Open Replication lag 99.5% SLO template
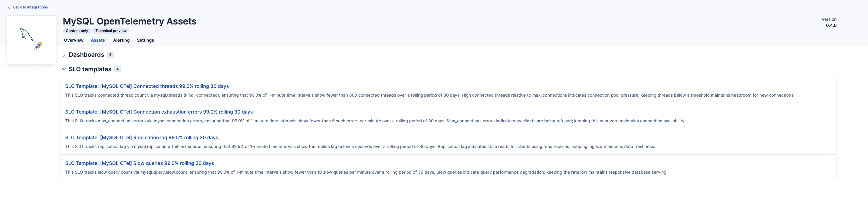 coord(142,137)
